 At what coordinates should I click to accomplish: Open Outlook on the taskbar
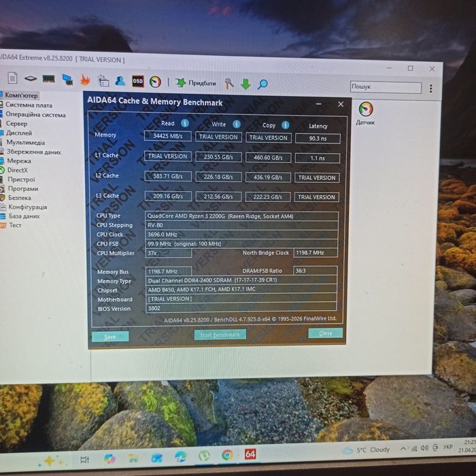click(x=156, y=458)
